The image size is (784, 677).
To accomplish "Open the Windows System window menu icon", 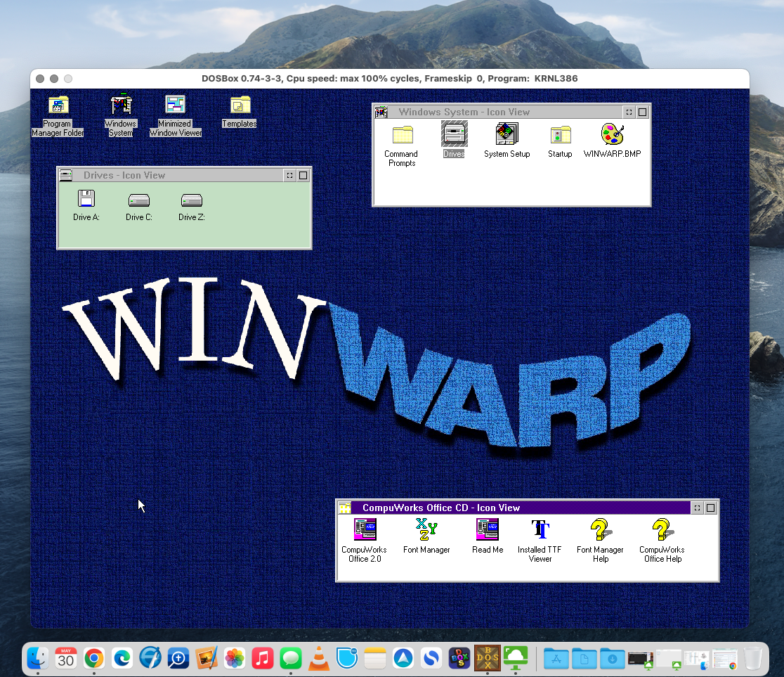I will [381, 112].
